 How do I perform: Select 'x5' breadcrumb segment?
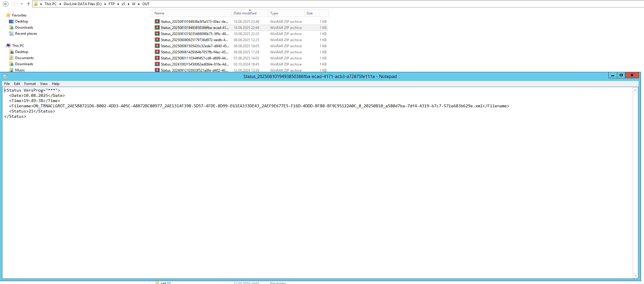[x=123, y=4]
